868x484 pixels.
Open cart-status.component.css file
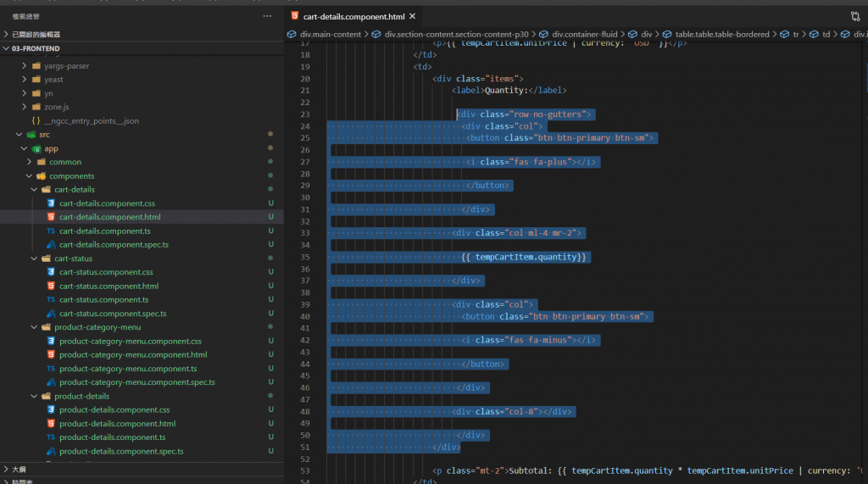(x=106, y=272)
